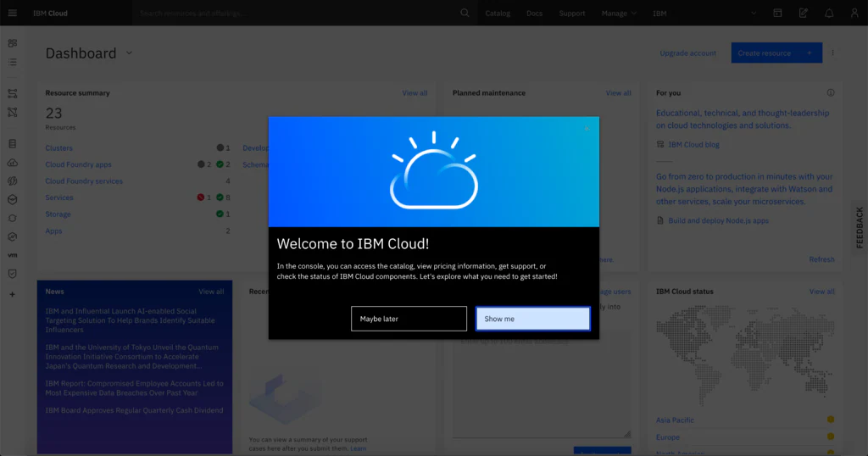This screenshot has height=456, width=868.
Task: Open the Support menu item
Action: click(x=572, y=14)
